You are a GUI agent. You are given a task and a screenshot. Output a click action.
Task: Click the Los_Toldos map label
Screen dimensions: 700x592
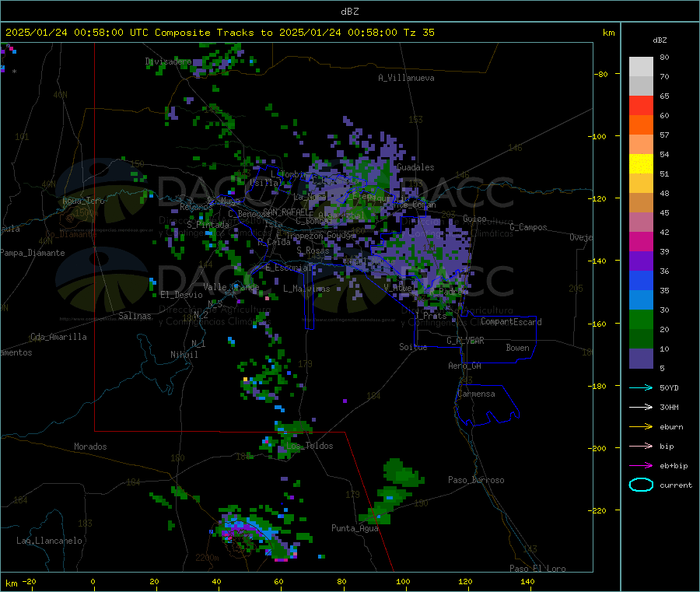coord(310,446)
